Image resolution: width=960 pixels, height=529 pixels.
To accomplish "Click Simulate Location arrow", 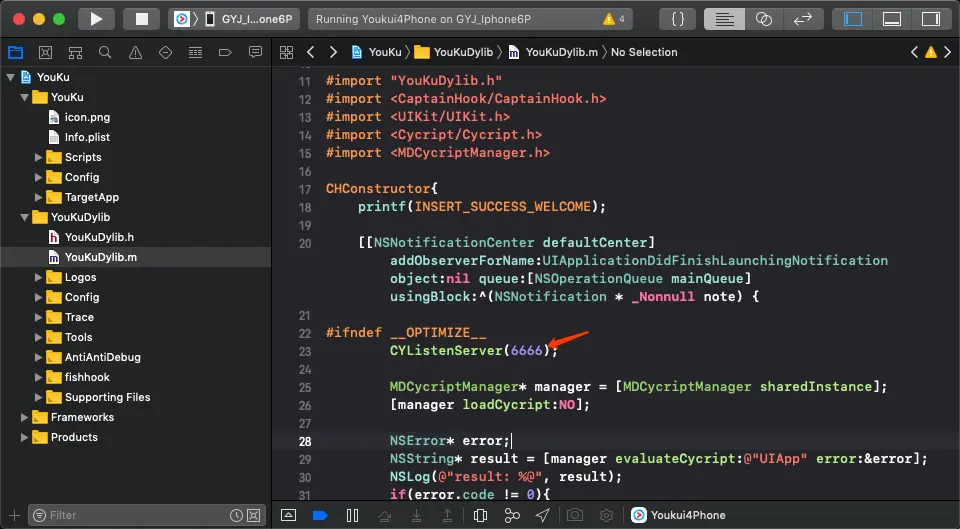I will coord(543,516).
